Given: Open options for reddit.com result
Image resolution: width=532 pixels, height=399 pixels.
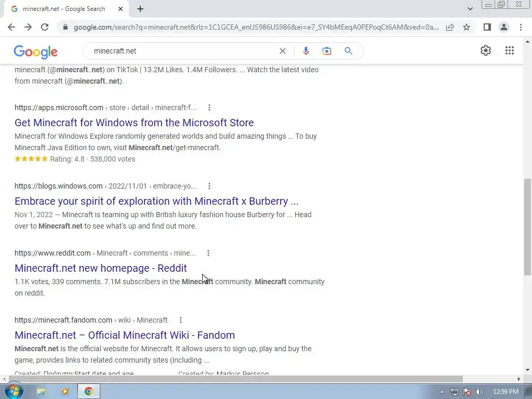Looking at the screenshot, I should pyautogui.click(x=208, y=253).
